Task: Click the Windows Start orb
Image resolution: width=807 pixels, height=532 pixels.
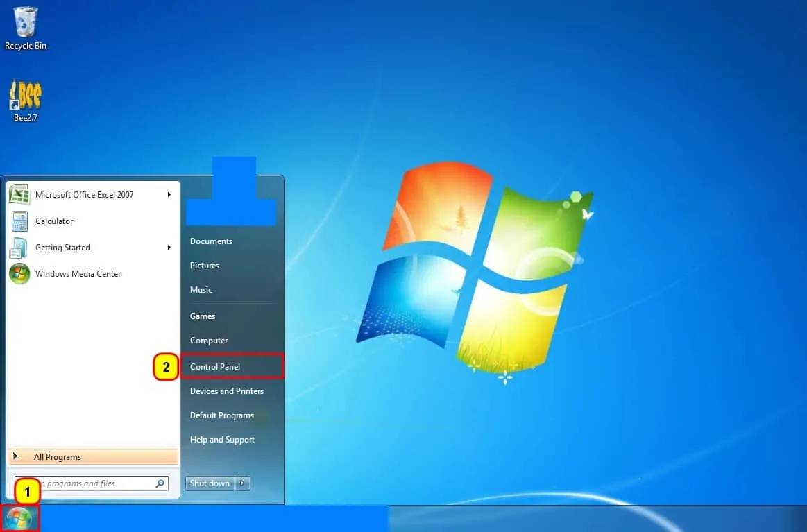Action: (19, 519)
